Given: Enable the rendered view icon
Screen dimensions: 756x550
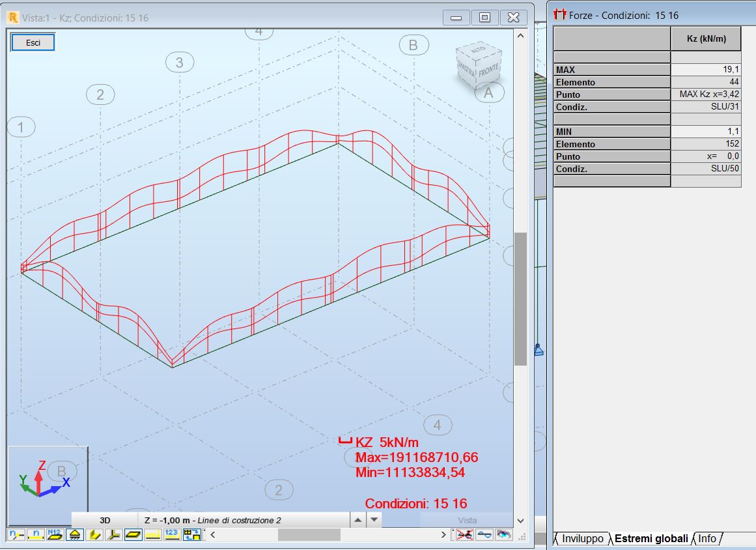Looking at the screenshot, I should coord(503,534).
